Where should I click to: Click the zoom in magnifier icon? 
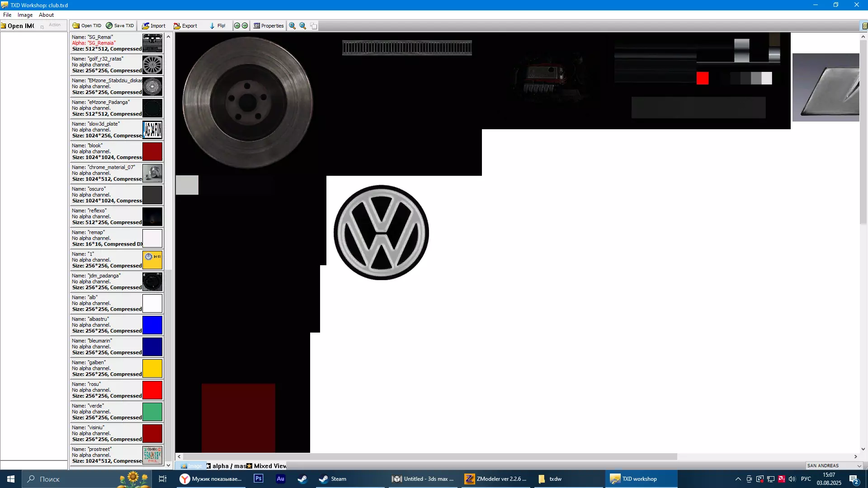292,26
